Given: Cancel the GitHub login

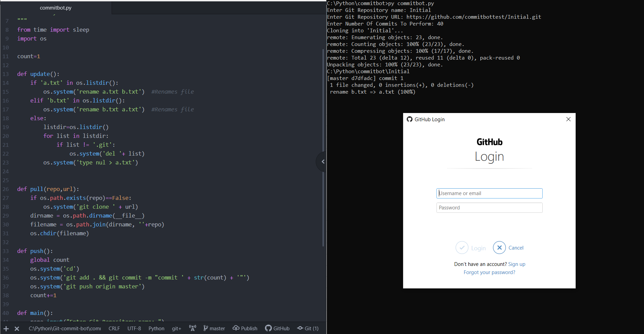Looking at the screenshot, I should click(x=508, y=248).
